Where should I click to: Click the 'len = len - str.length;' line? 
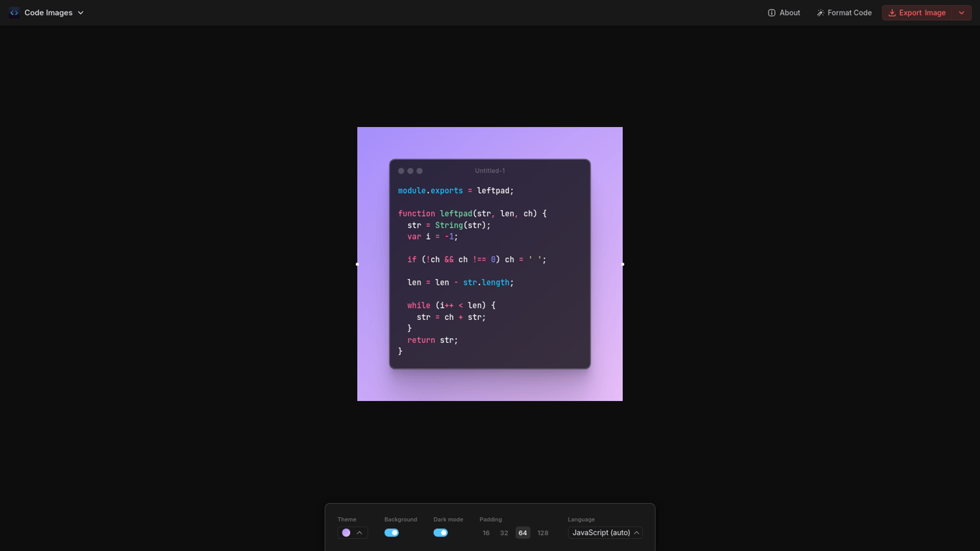point(461,283)
